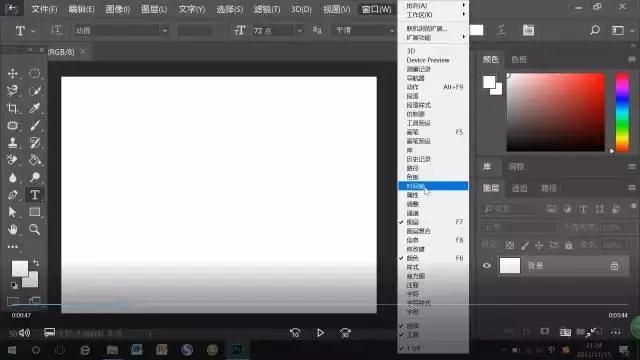Toggle Quick Mask mode below color swatches
This screenshot has width=640, height=360.
tap(13, 301)
